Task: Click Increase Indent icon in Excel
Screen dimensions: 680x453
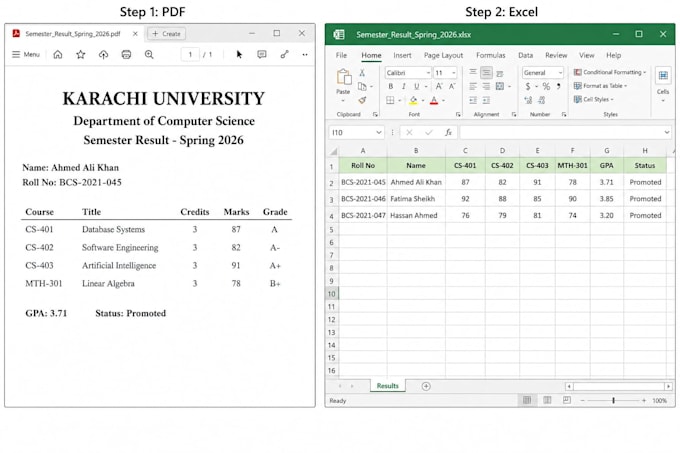Action: click(x=486, y=100)
